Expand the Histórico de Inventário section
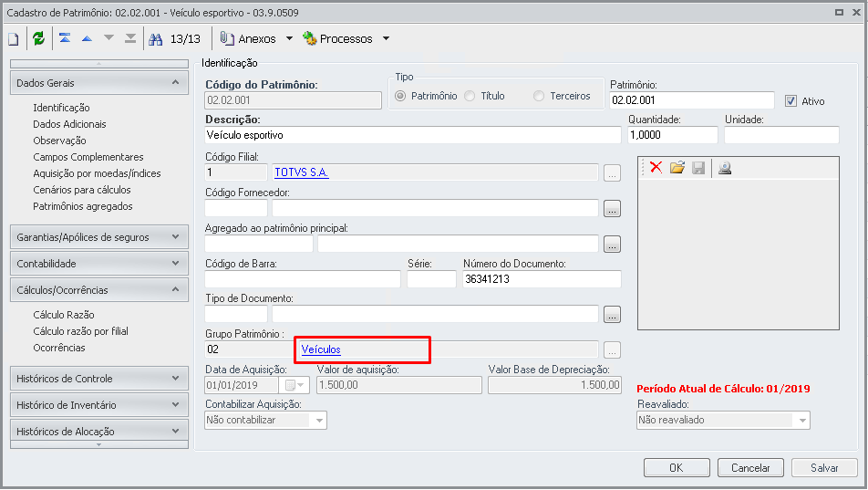This screenshot has width=868, height=490. click(99, 404)
